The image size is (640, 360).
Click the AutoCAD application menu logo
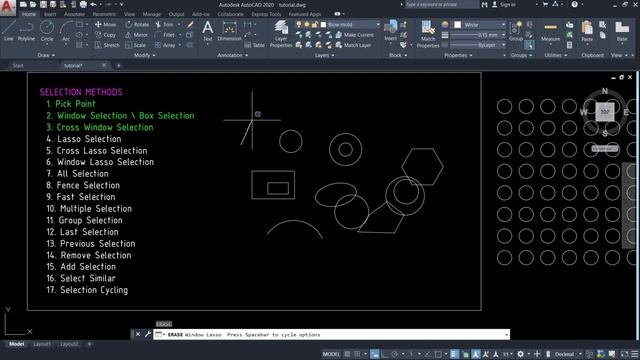pos(7,7)
